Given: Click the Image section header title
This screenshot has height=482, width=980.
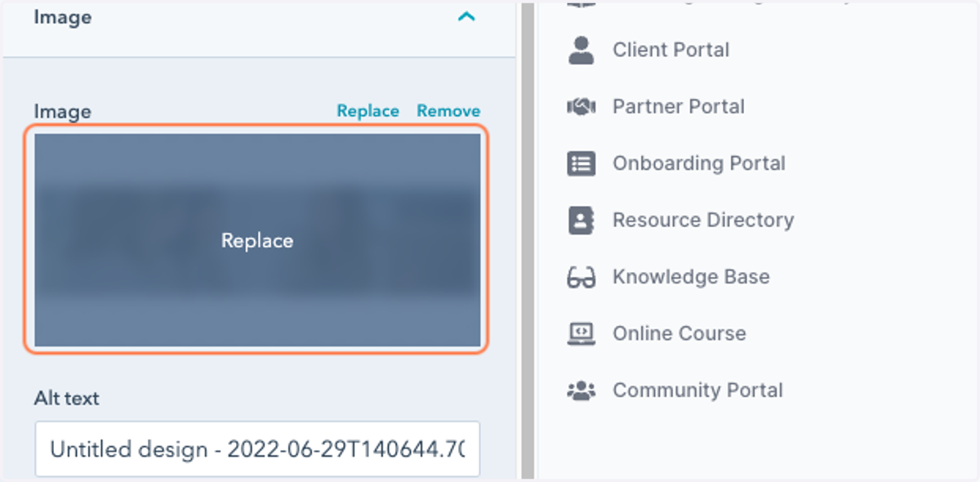Looking at the screenshot, I should [62, 17].
